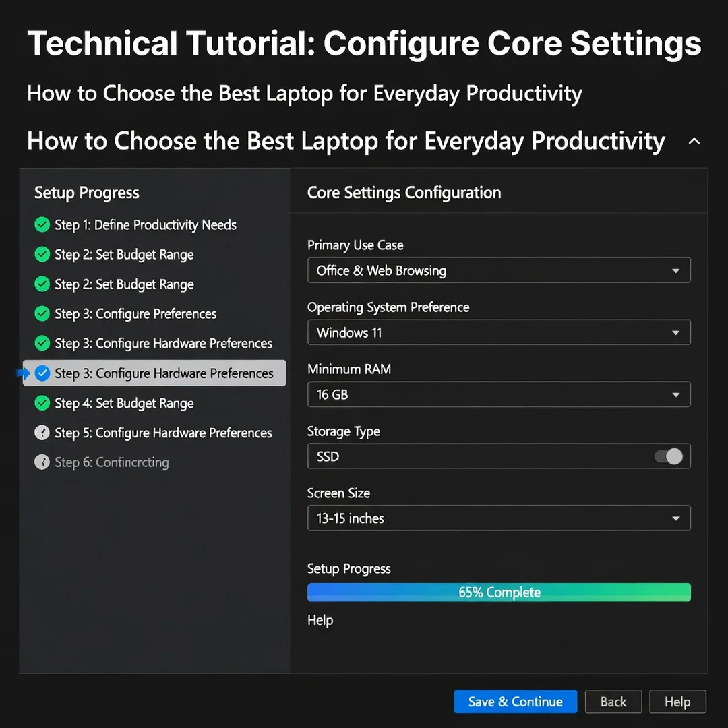Click the blue checkmark on the highlighted step
This screenshot has height=728, width=728.
click(42, 373)
